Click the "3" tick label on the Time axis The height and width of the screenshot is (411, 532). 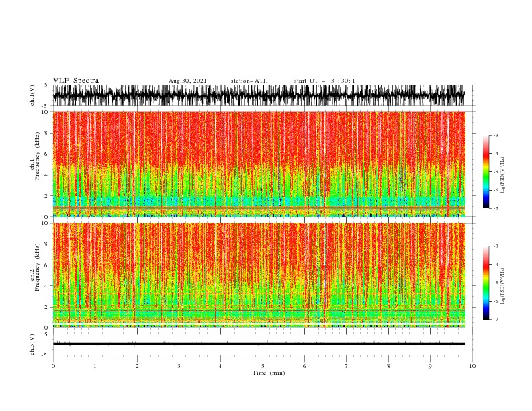pos(179,366)
